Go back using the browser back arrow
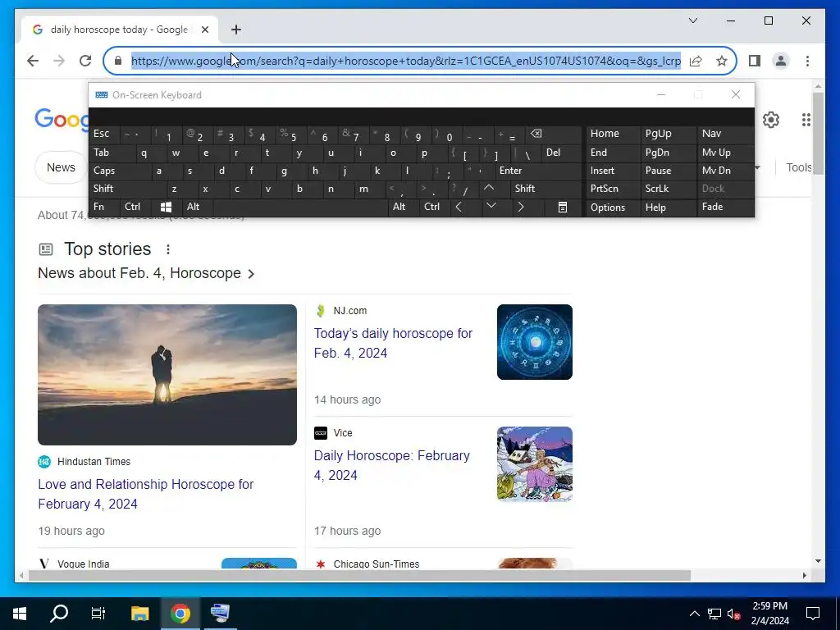840x630 pixels. point(33,61)
